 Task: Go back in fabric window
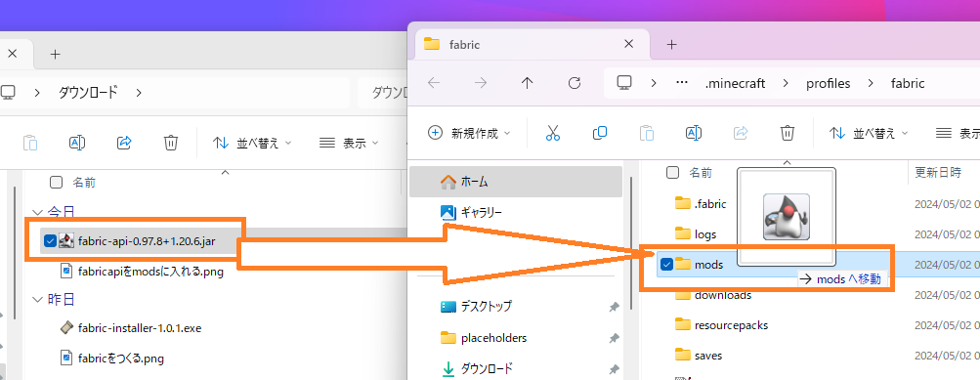click(434, 83)
